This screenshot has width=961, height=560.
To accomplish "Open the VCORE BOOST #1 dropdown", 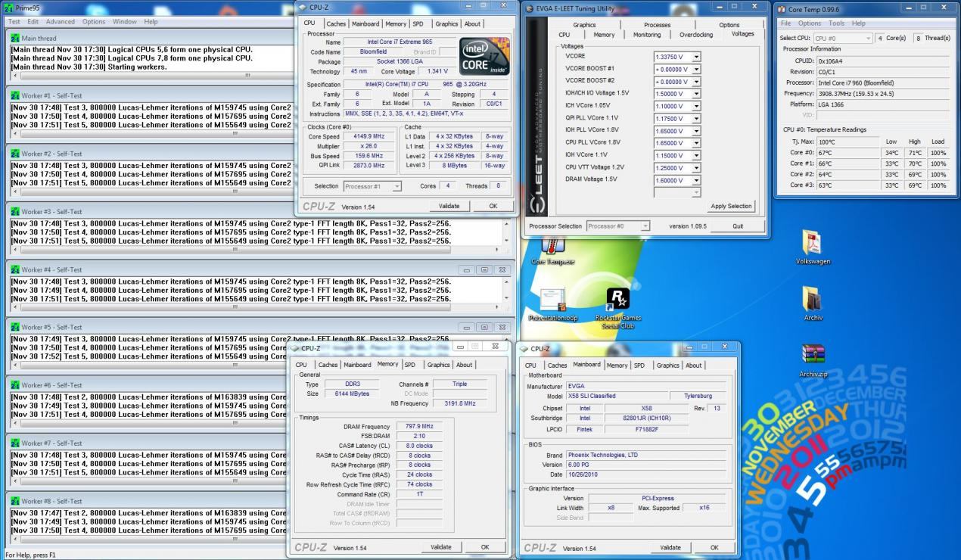I will 696,68.
